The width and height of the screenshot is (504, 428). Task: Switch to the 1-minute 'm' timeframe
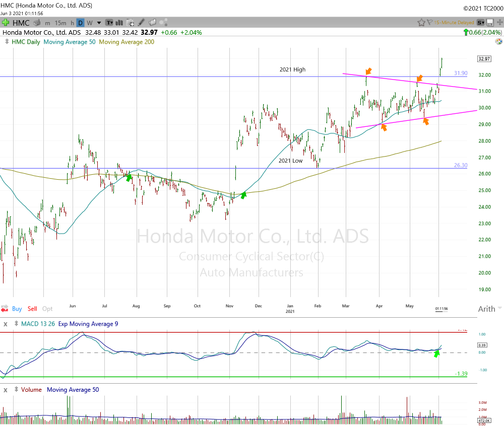click(x=47, y=23)
